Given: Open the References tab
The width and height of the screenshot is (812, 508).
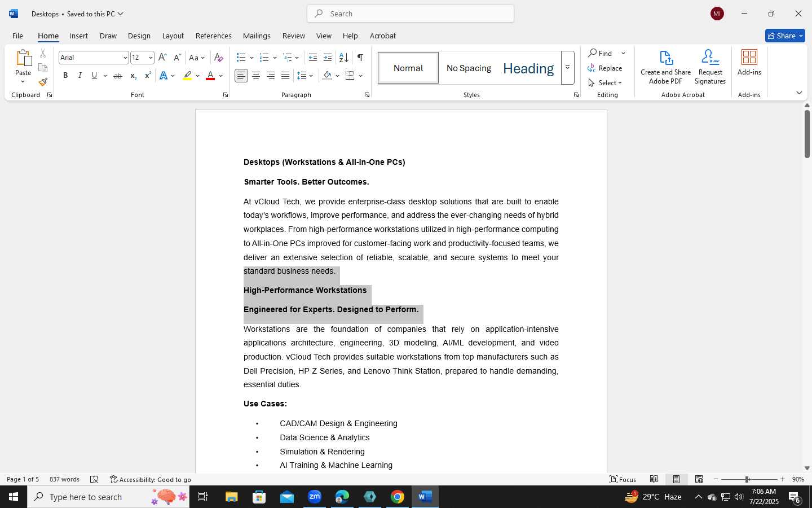Looking at the screenshot, I should pos(213,36).
